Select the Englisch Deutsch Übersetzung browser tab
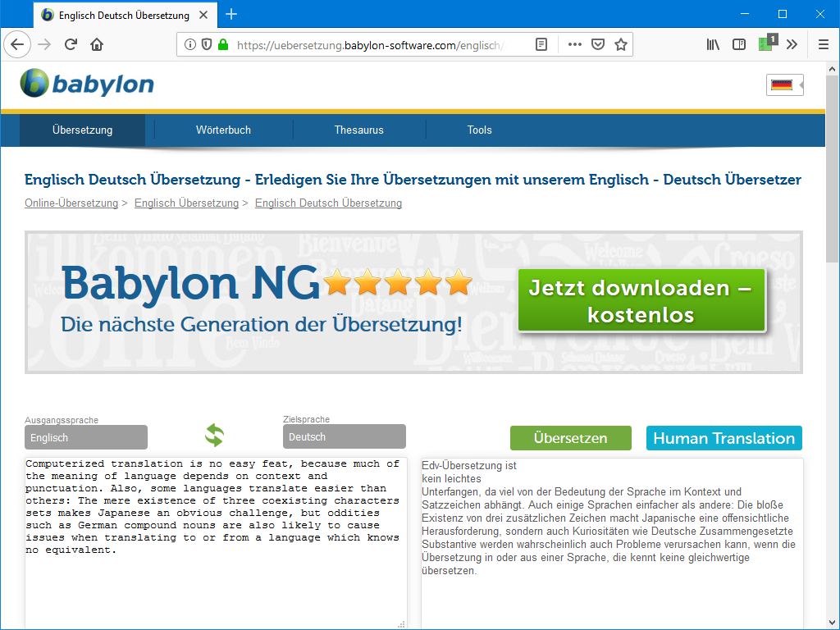The image size is (840, 630). pos(126,15)
